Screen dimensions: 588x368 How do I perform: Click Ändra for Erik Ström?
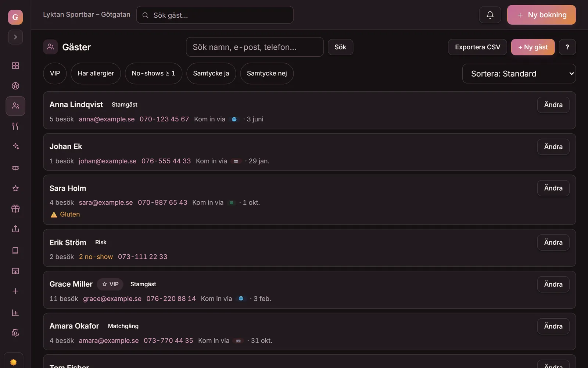point(553,243)
